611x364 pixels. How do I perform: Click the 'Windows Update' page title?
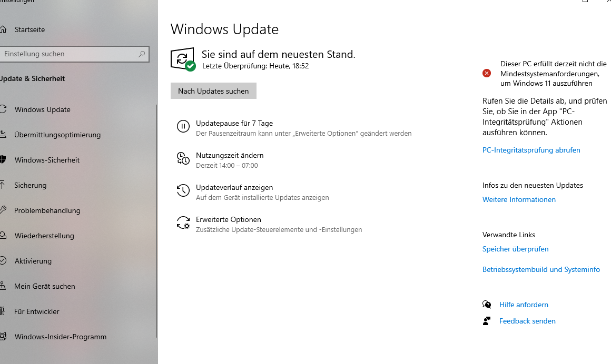point(224,29)
